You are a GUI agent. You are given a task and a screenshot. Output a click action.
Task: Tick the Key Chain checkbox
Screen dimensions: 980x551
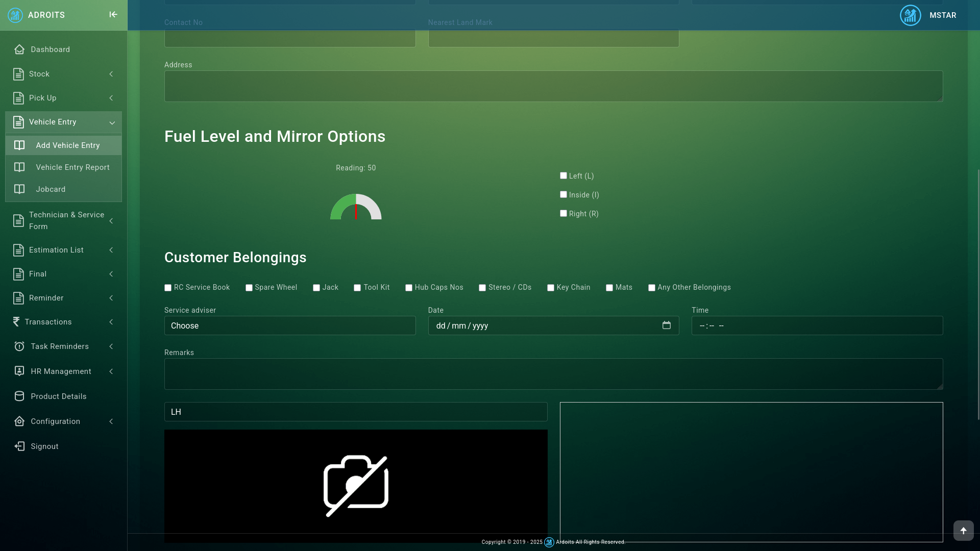[x=551, y=288]
